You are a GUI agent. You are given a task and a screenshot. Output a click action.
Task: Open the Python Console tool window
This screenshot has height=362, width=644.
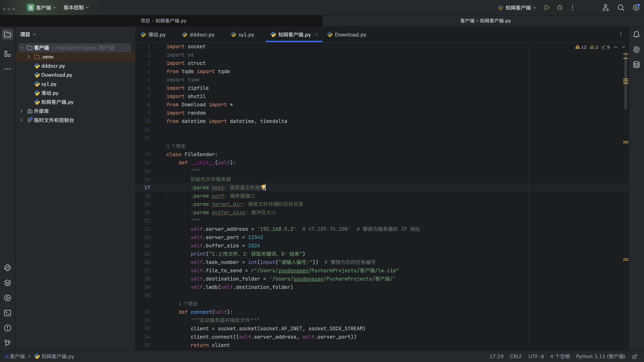8,268
